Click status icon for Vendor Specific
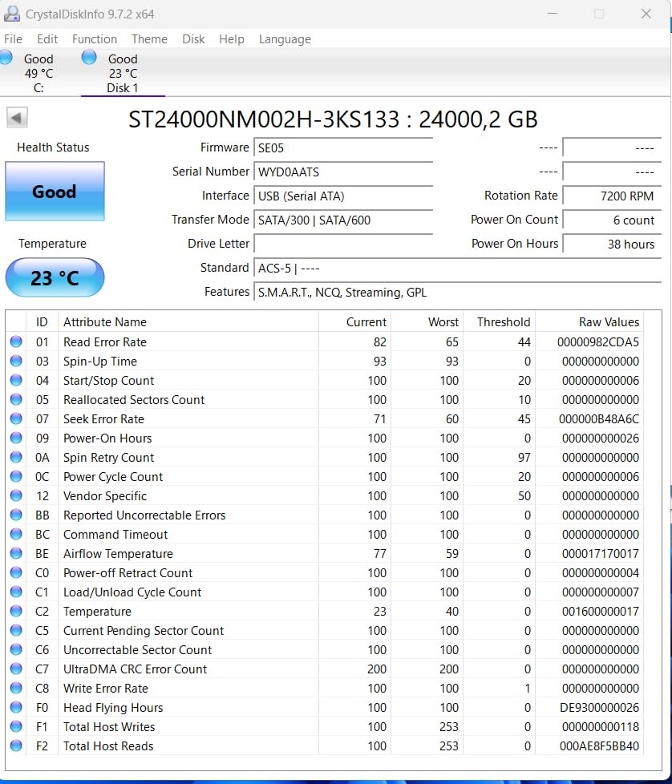Image resolution: width=672 pixels, height=784 pixels. coord(16,495)
